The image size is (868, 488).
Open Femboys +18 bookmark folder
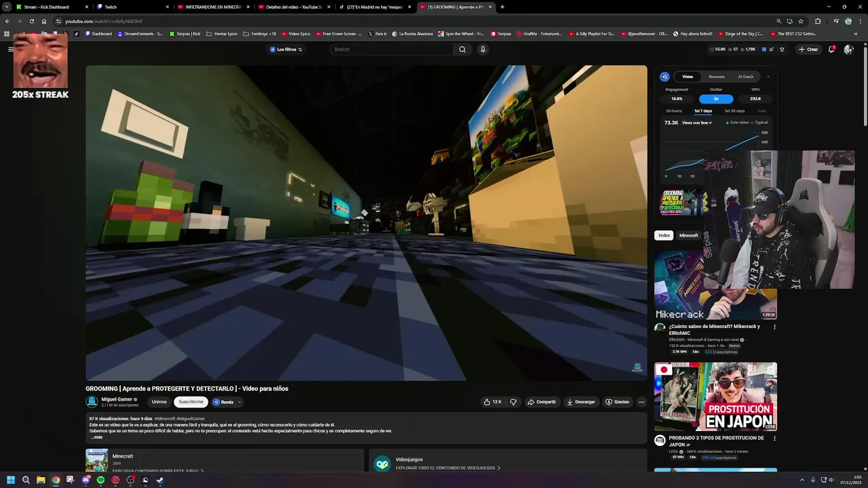point(259,33)
